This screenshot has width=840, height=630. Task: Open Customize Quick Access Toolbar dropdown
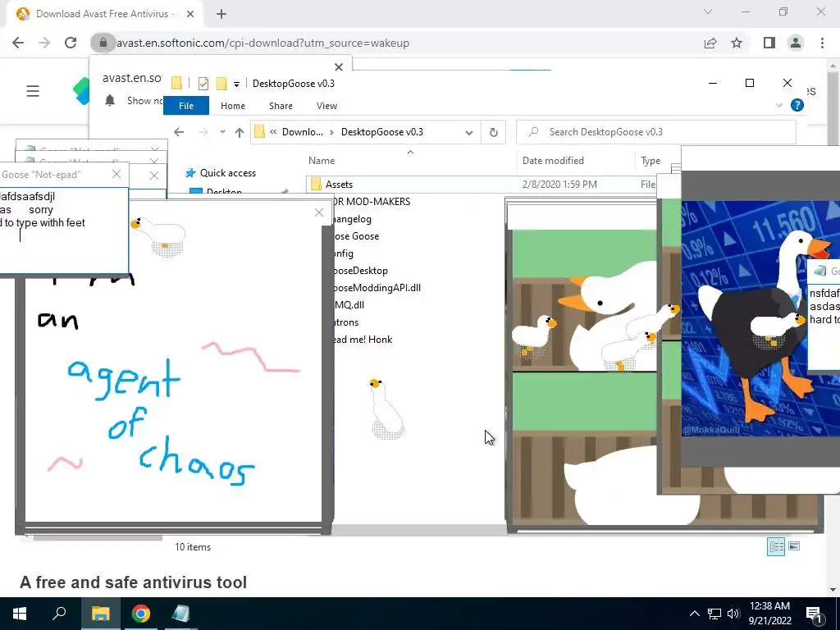(x=236, y=84)
